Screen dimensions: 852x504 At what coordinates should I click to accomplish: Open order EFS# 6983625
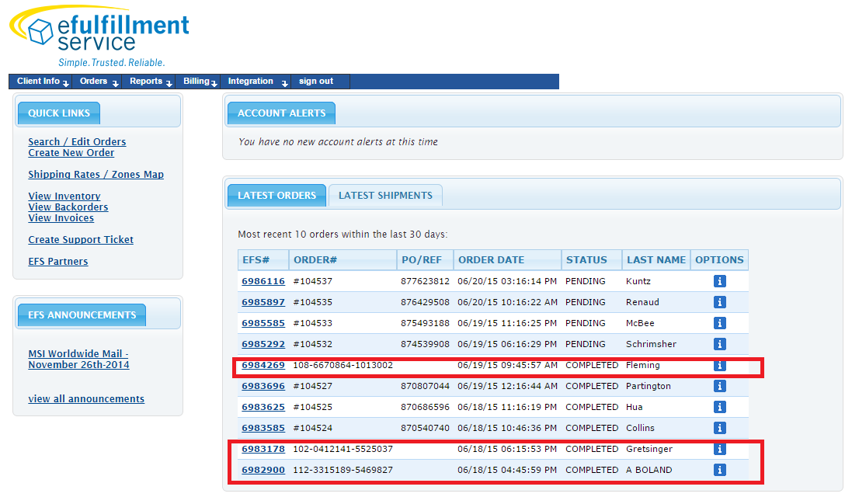(263, 408)
